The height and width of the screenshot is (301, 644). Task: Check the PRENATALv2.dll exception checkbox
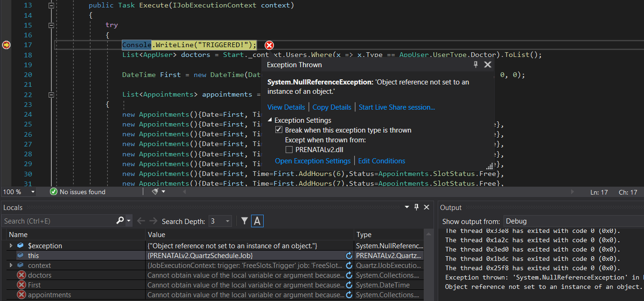pos(289,150)
